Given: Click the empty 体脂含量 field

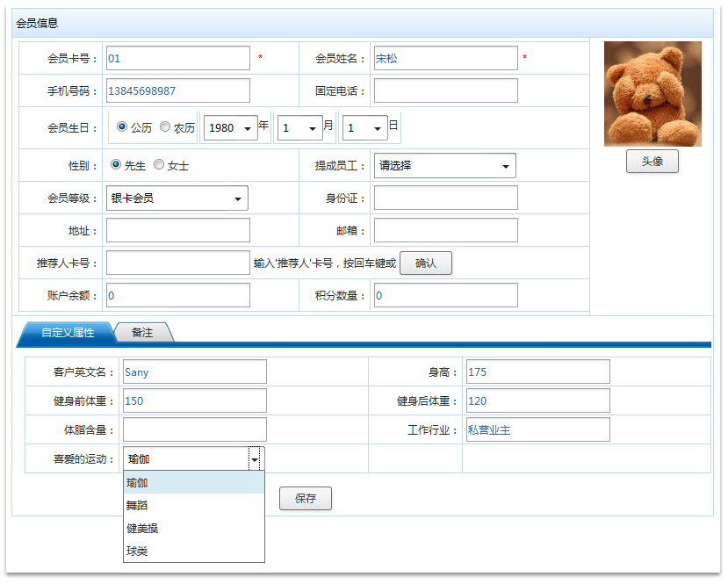Looking at the screenshot, I should tap(195, 429).
